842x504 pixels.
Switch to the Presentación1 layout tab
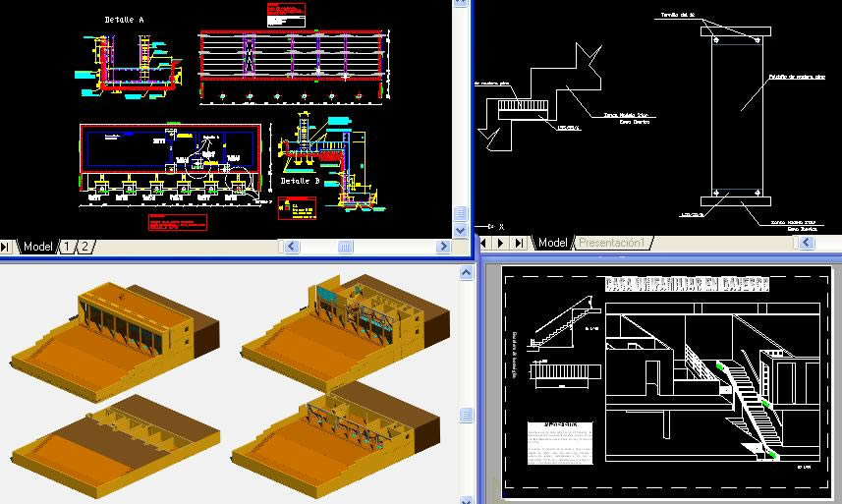tap(611, 242)
